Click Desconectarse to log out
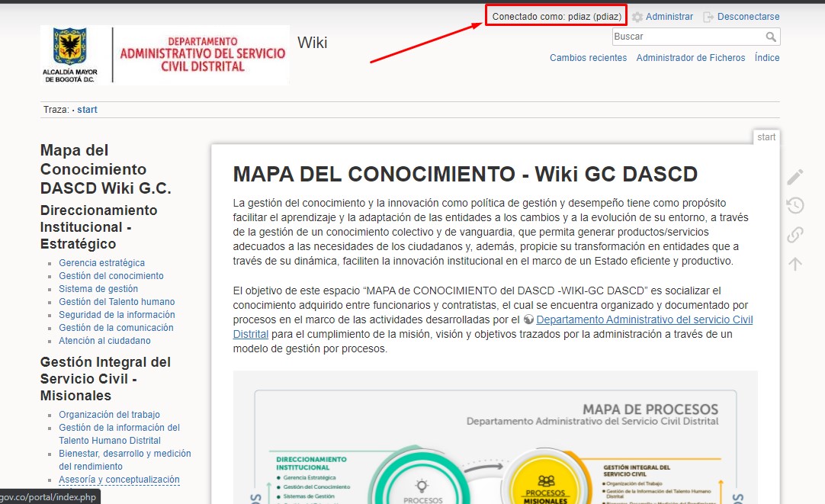 pos(748,17)
